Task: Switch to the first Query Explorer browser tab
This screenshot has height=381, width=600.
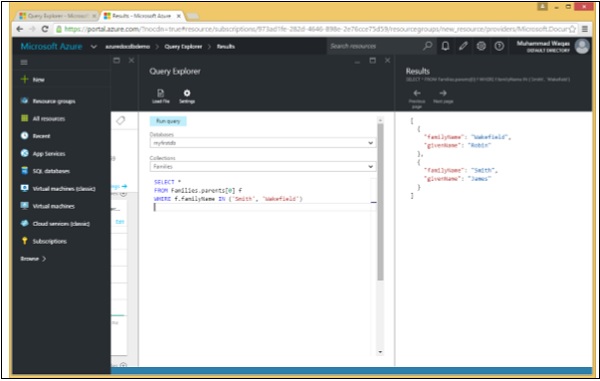Action: (x=58, y=16)
